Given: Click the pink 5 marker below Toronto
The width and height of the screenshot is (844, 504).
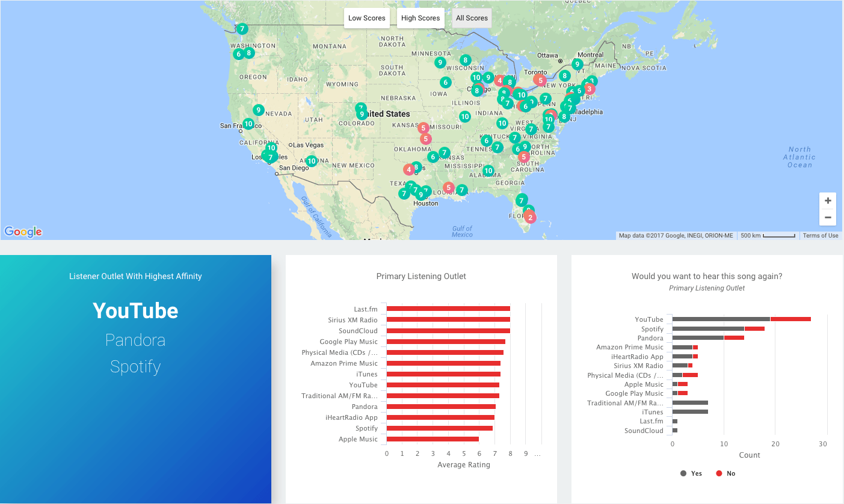Looking at the screenshot, I should [x=540, y=80].
